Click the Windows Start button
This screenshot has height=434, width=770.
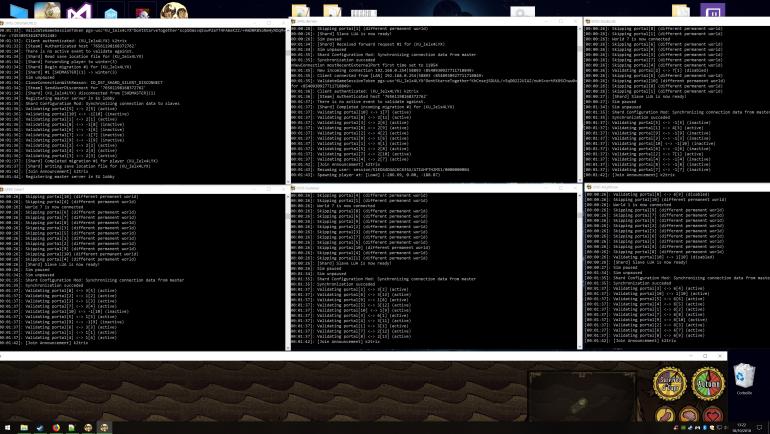coord(8,427)
